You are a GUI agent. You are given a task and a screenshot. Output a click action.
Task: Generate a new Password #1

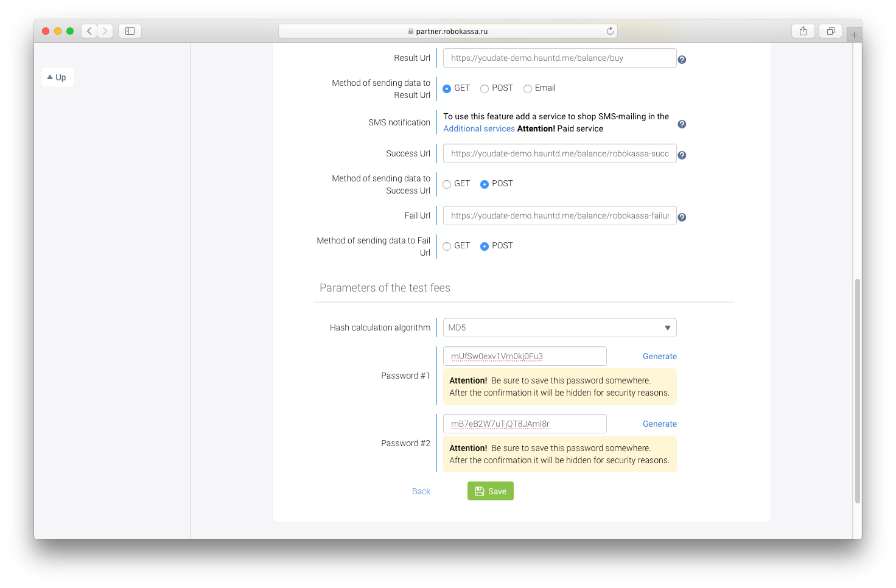pyautogui.click(x=659, y=356)
